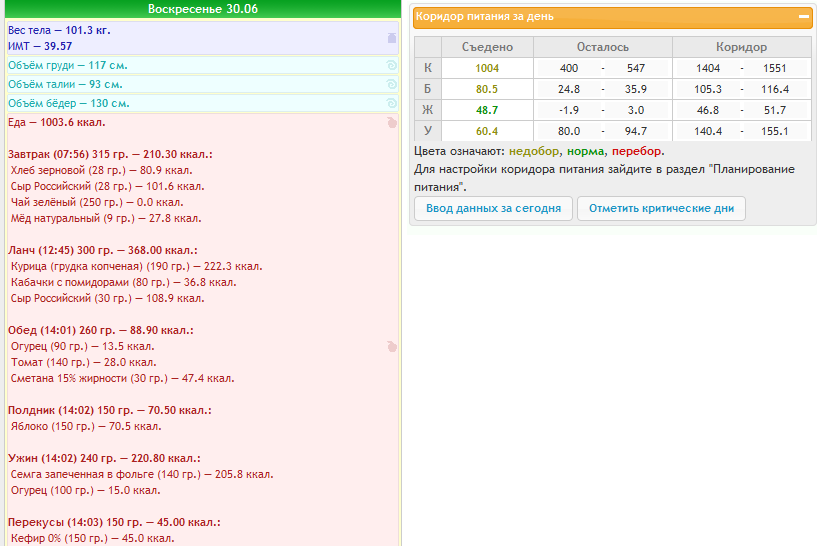Click Огурец (90 гр.) entry

(83, 346)
